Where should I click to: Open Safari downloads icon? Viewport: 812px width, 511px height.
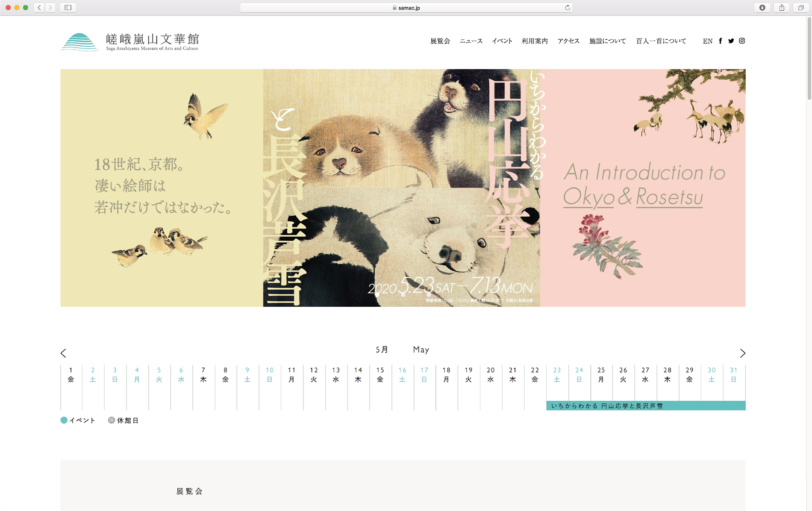coord(762,8)
